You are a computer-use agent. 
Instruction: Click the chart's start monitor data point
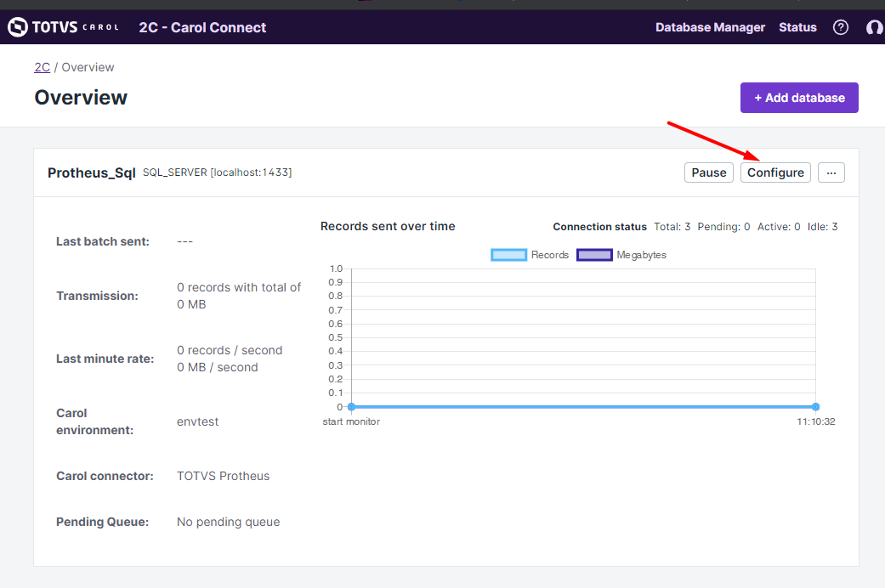351,407
